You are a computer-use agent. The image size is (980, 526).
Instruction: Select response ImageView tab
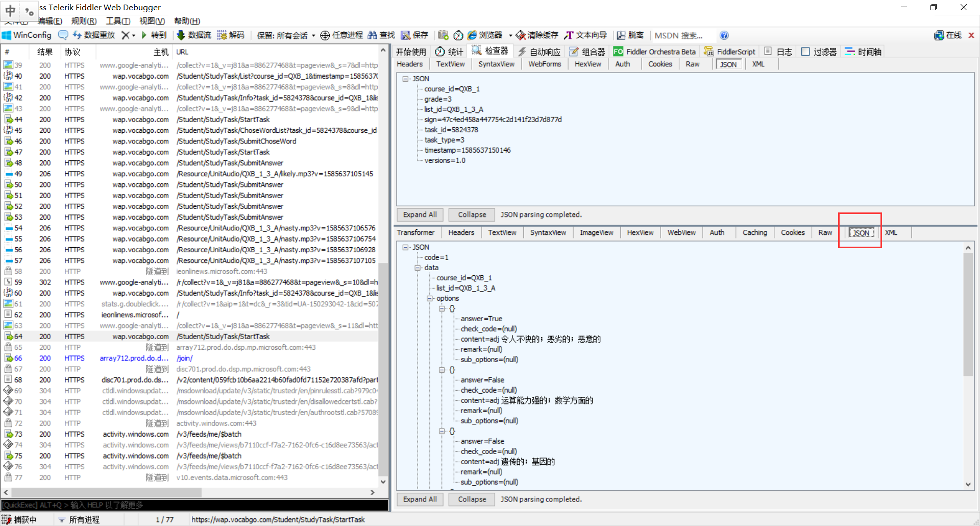point(597,232)
